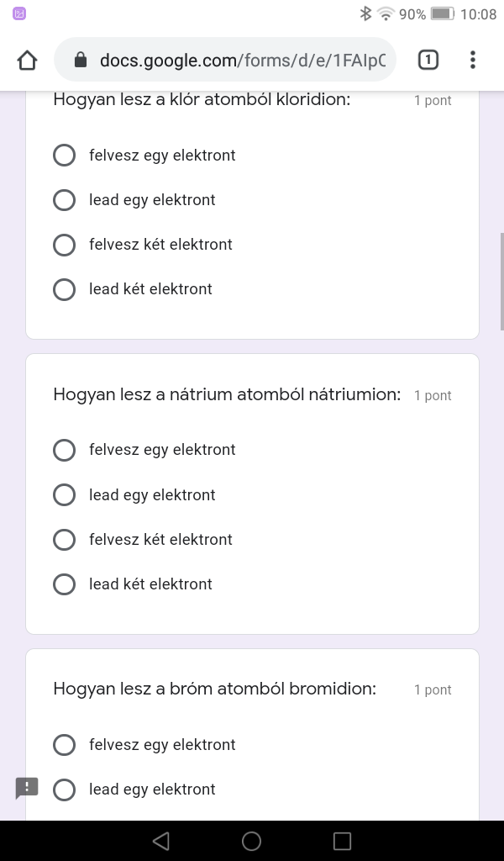Click the report problem feedback icon

(27, 788)
